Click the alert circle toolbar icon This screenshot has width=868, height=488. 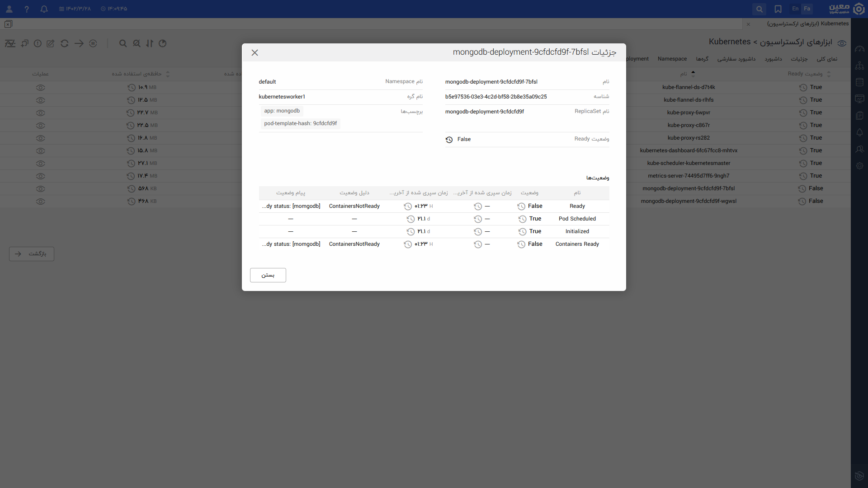click(x=38, y=43)
